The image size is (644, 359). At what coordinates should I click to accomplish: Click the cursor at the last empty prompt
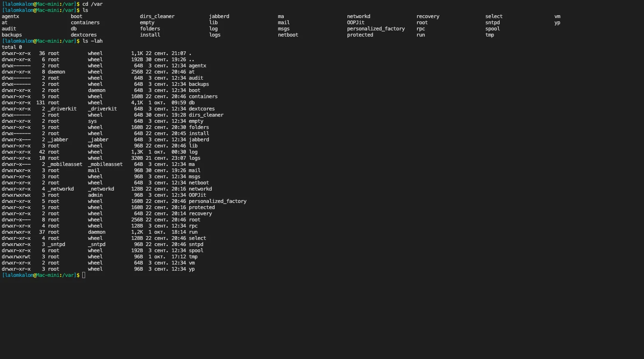point(84,275)
